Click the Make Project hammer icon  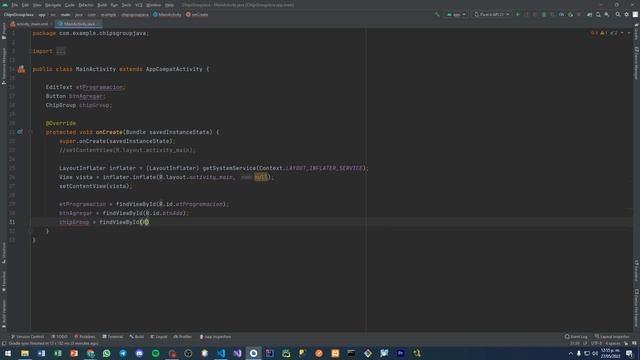(437, 14)
